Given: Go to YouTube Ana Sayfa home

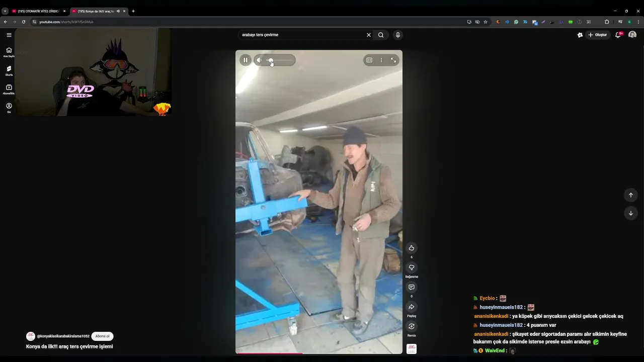Looking at the screenshot, I should [9, 52].
